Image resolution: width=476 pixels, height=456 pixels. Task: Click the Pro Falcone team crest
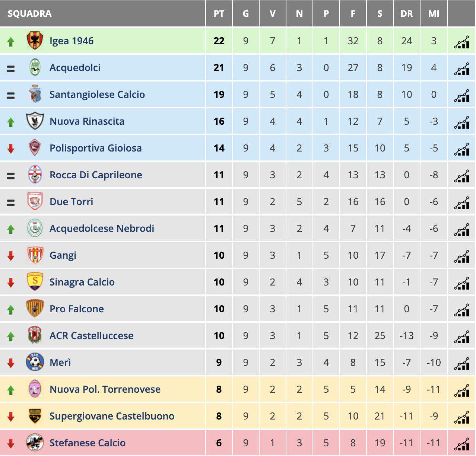click(x=35, y=309)
